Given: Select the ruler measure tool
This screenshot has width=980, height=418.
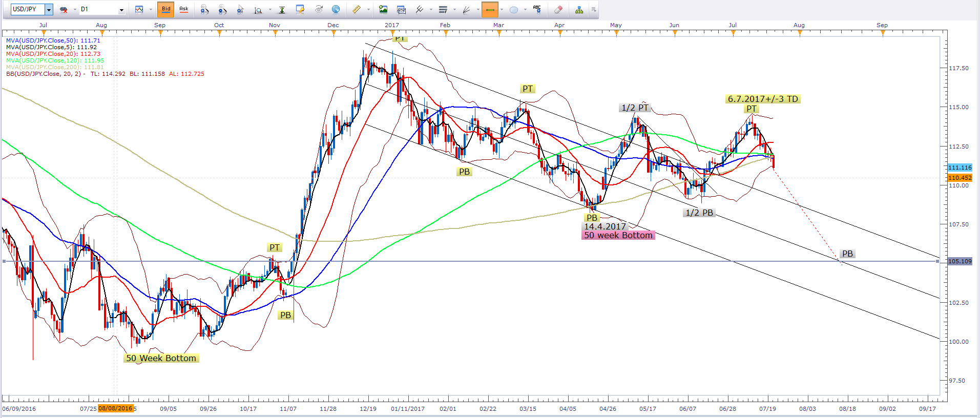Looking at the screenshot, I should 356,9.
